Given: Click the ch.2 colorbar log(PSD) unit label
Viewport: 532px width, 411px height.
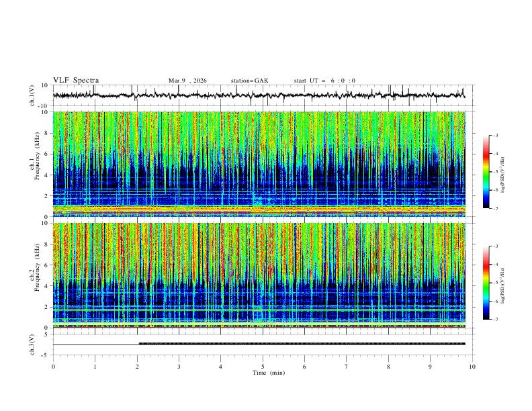Looking at the screenshot, I should [503, 285].
